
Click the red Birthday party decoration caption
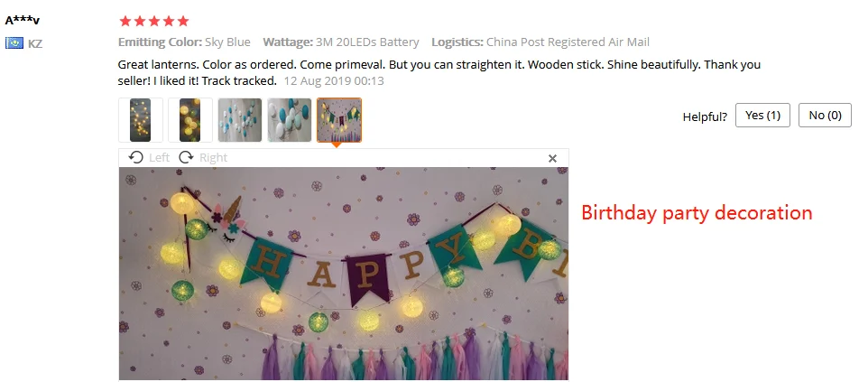click(697, 213)
